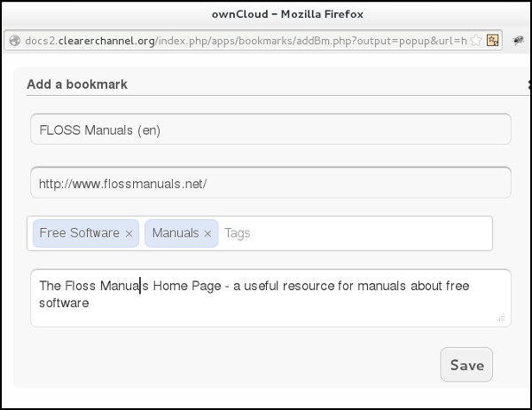Click the clipped icon beside heading

coord(528,85)
